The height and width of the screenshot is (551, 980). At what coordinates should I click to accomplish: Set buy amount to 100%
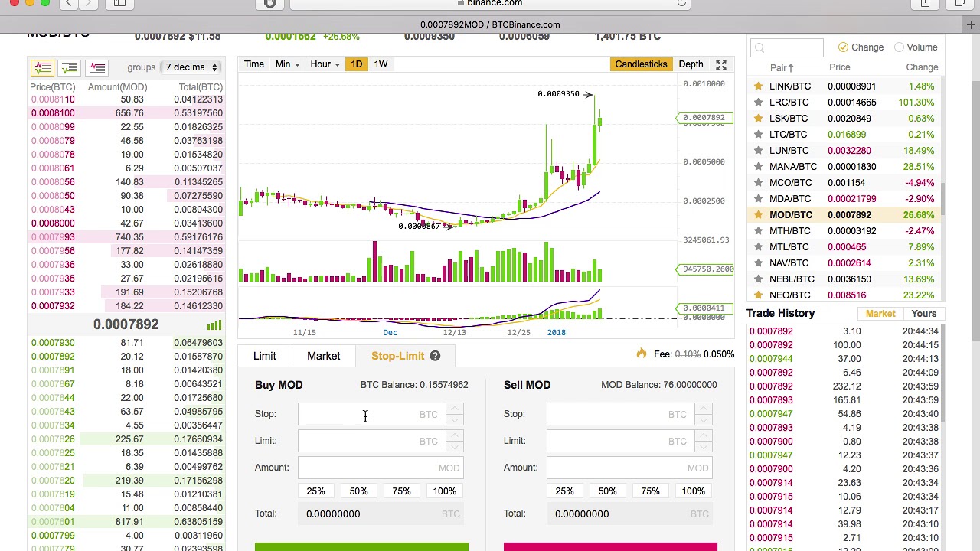(444, 491)
